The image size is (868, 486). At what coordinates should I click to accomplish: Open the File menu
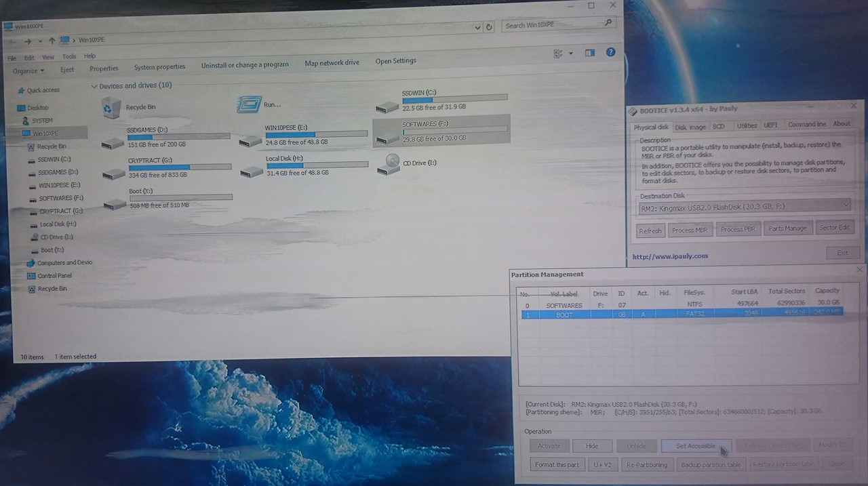click(x=12, y=58)
